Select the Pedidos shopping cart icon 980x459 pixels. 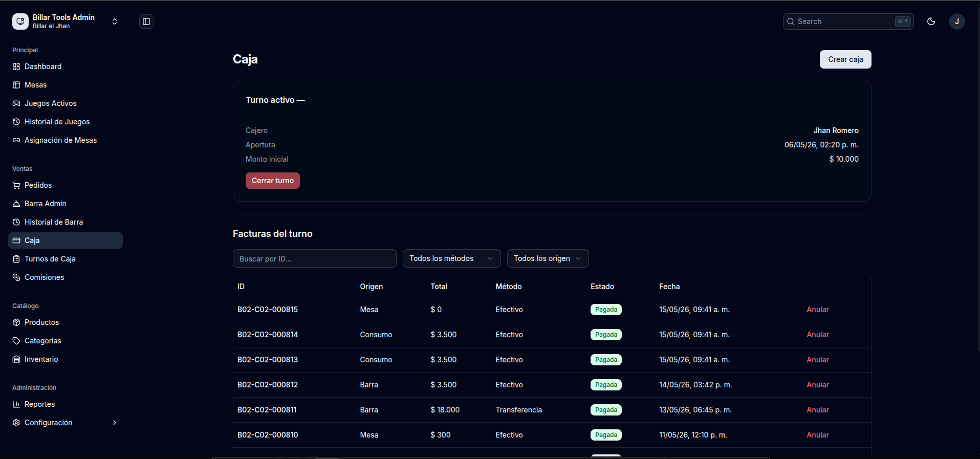pos(16,185)
